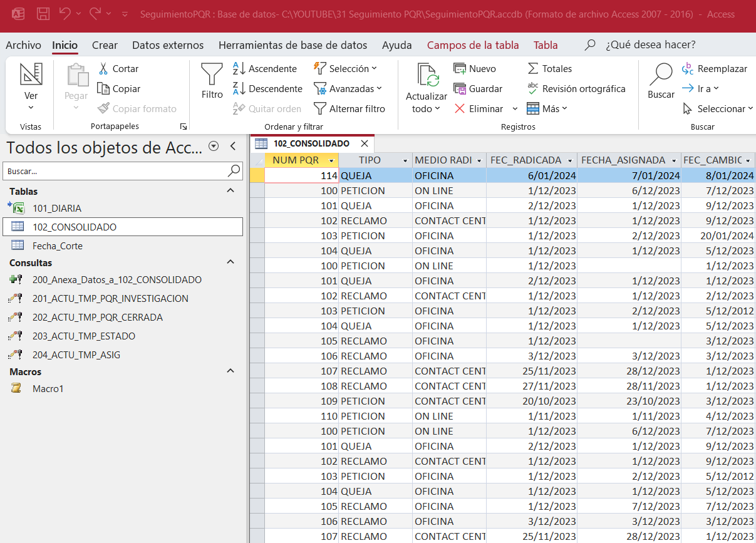The width and height of the screenshot is (756, 543).
Task: Click the Buscar magnifier button
Action: click(x=661, y=81)
